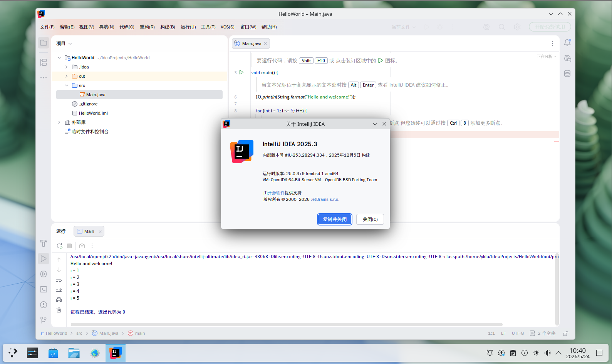The image size is (612, 364).
Task: Open Search Everywhere magnifier icon
Action: pos(502,27)
